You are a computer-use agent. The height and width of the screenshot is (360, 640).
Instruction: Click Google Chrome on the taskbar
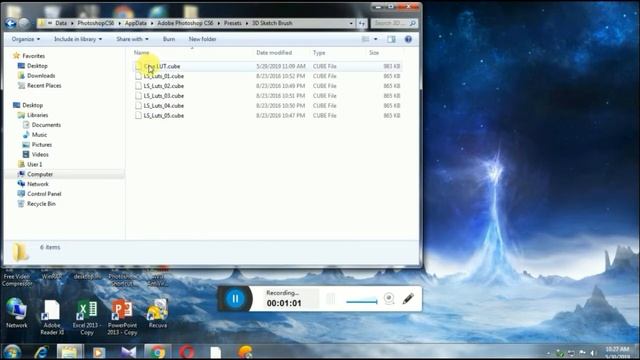[158, 352]
